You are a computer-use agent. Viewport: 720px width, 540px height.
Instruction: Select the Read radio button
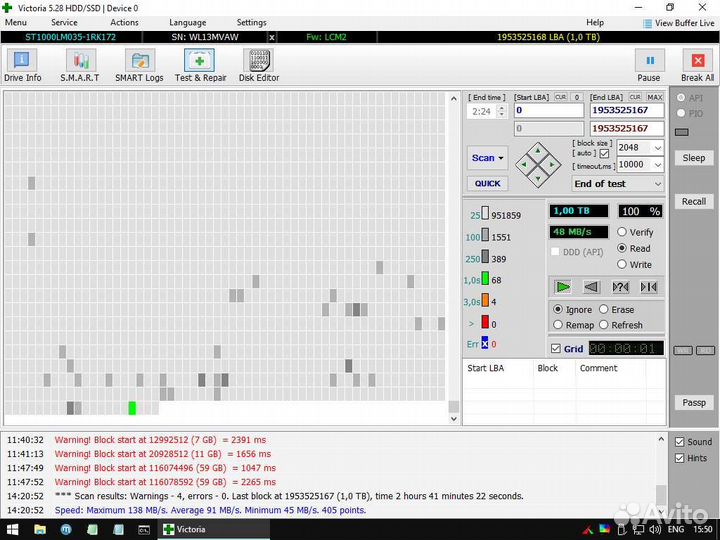622,248
